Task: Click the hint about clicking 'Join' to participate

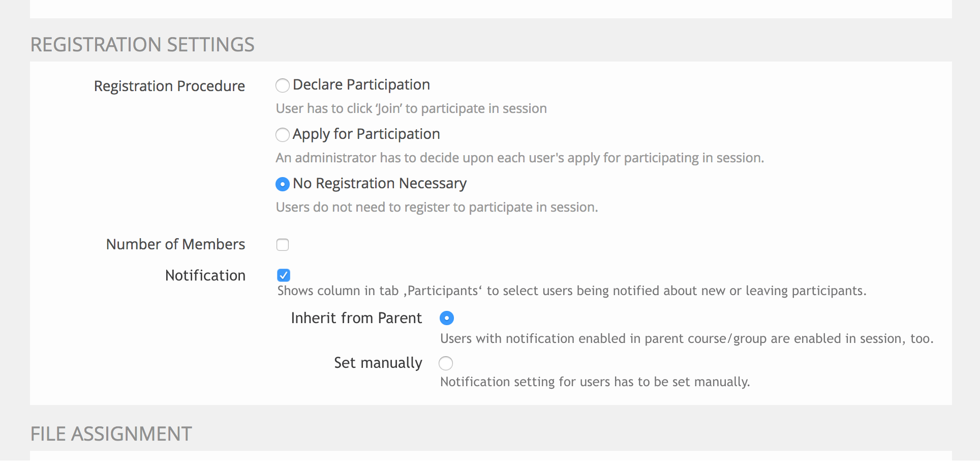Action: click(x=411, y=109)
